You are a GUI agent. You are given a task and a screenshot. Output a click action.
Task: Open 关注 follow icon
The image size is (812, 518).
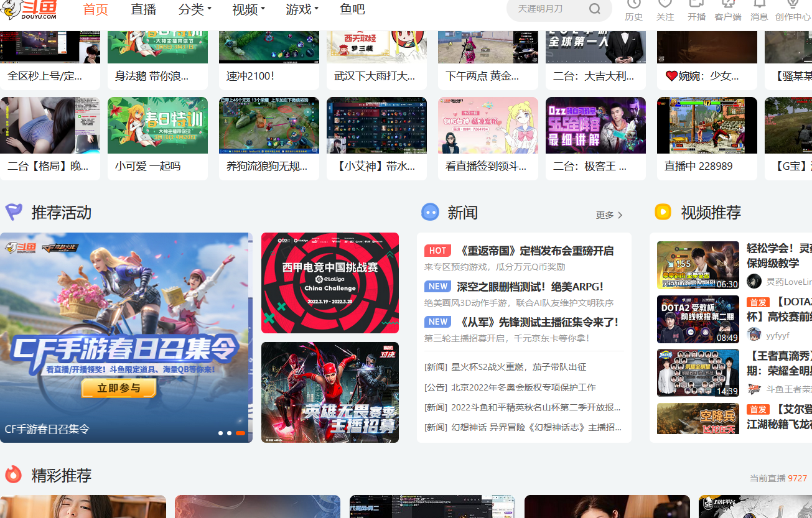click(x=665, y=4)
